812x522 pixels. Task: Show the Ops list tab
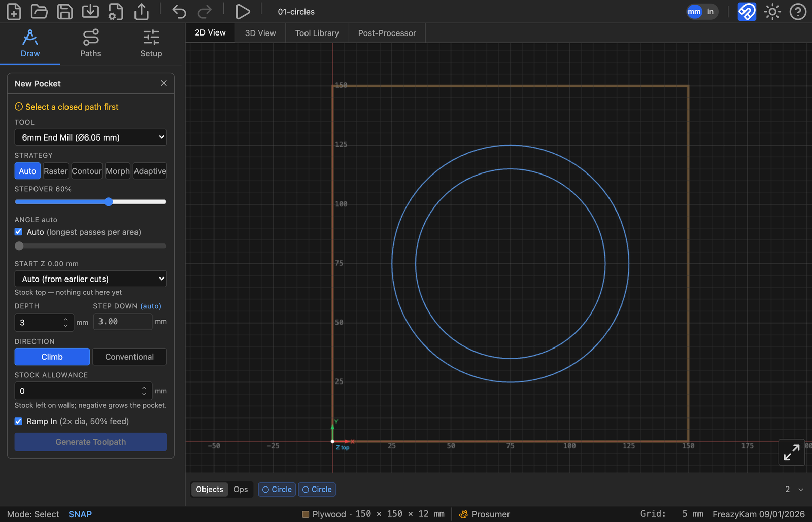[241, 489]
